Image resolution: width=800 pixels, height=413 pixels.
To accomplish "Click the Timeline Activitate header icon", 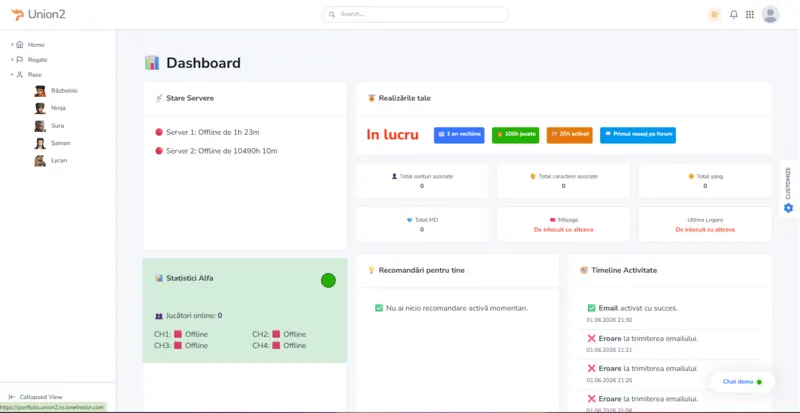I will (584, 270).
